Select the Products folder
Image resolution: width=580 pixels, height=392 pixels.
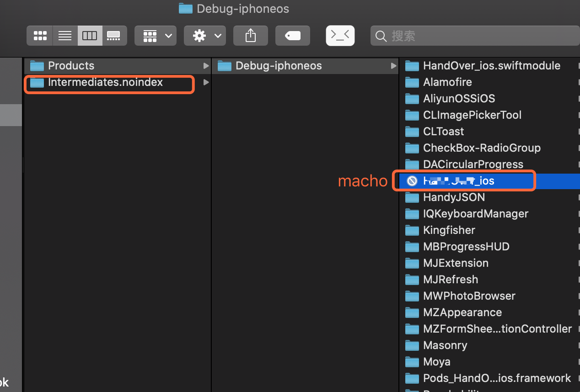tap(118, 66)
